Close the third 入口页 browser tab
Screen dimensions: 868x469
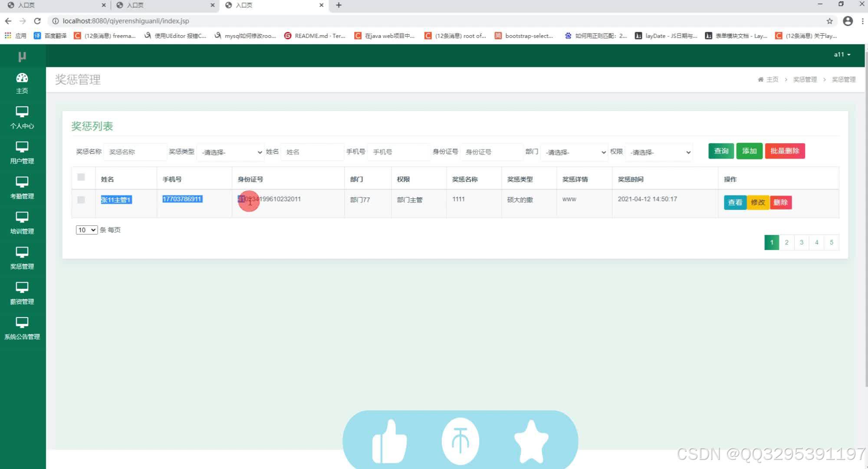coord(321,5)
